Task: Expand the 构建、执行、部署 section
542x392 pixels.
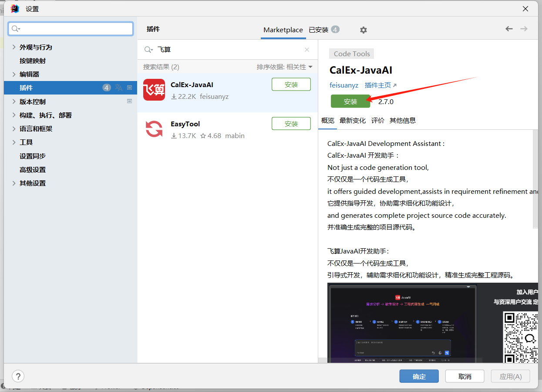Action: [14, 115]
